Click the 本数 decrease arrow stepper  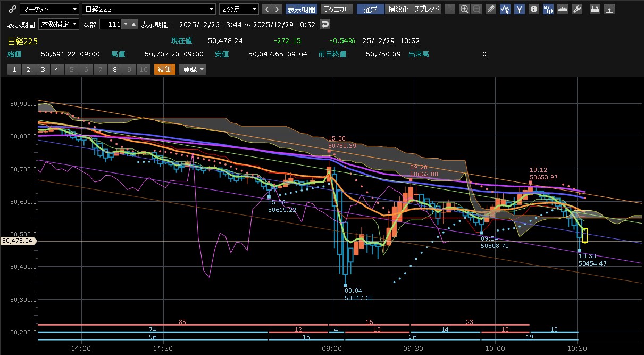tap(126, 24)
